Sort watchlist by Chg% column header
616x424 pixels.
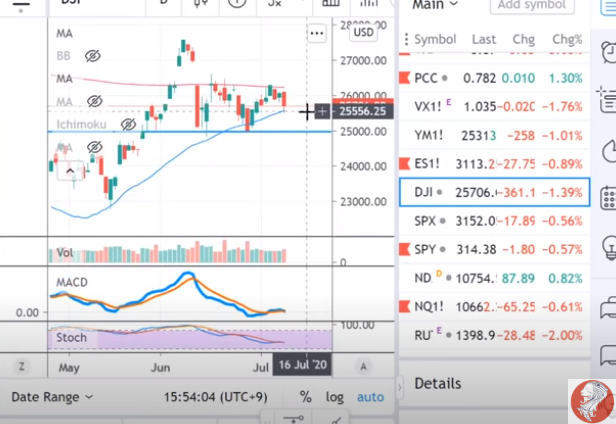567,39
